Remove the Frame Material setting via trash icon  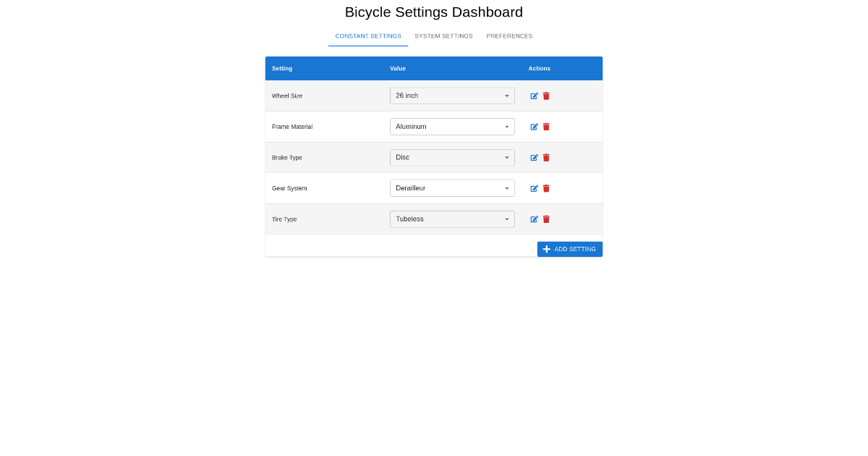tap(546, 127)
